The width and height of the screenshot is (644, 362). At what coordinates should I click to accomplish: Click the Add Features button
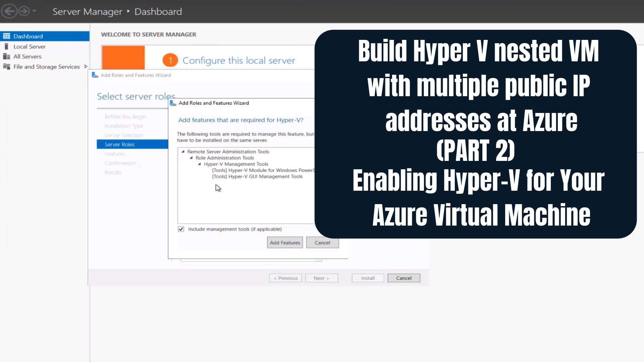(285, 242)
